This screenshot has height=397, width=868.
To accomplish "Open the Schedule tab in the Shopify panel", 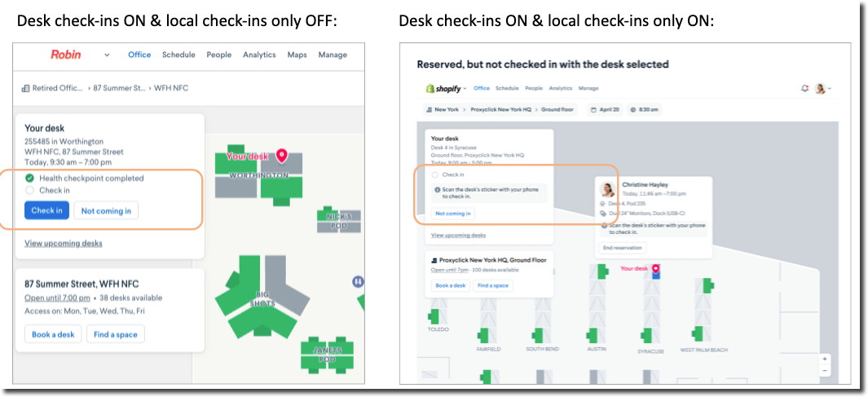I will (507, 88).
